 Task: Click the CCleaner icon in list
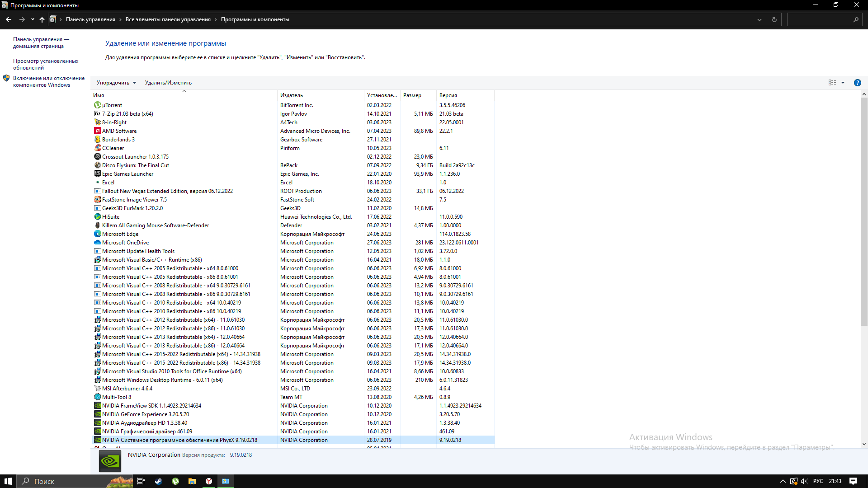pos(97,148)
